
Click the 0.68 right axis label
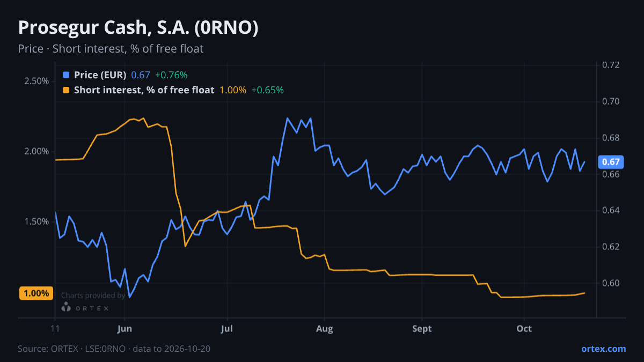[x=611, y=138]
